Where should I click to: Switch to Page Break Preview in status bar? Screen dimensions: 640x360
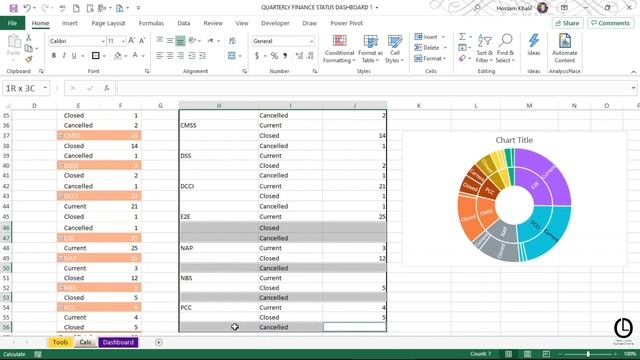click(546, 354)
